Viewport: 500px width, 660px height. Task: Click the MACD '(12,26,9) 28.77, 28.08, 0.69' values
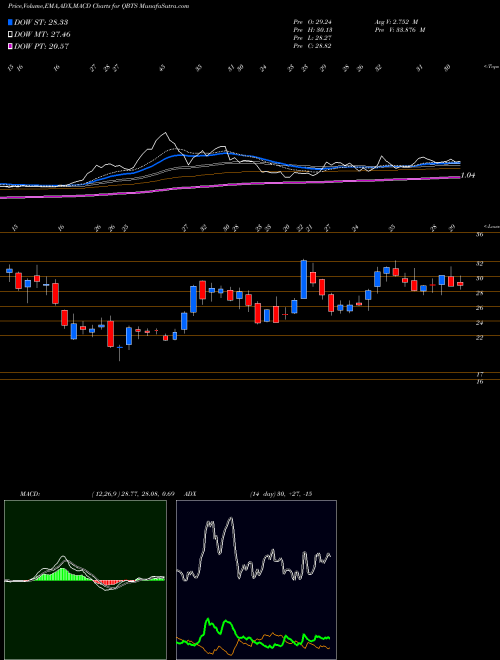[x=134, y=494]
